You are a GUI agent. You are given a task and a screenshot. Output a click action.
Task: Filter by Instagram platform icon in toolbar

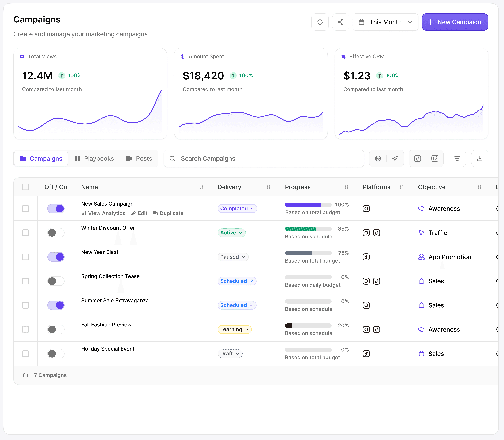tap(435, 159)
